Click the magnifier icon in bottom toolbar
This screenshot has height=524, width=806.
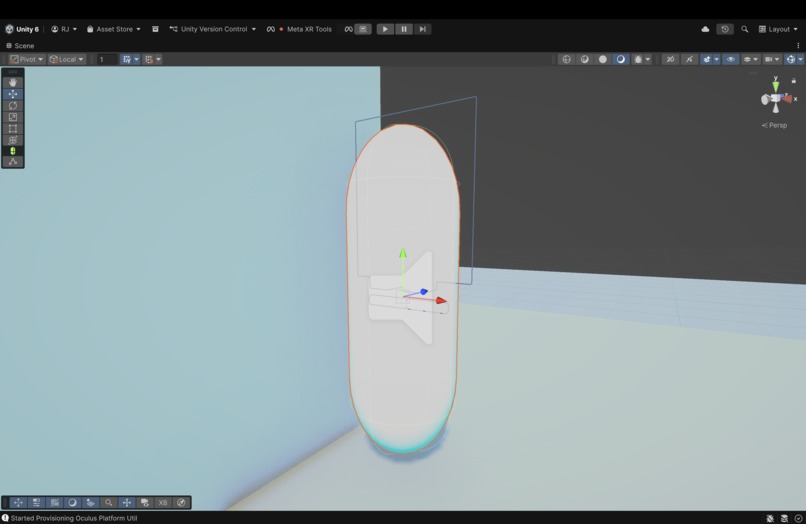[108, 502]
